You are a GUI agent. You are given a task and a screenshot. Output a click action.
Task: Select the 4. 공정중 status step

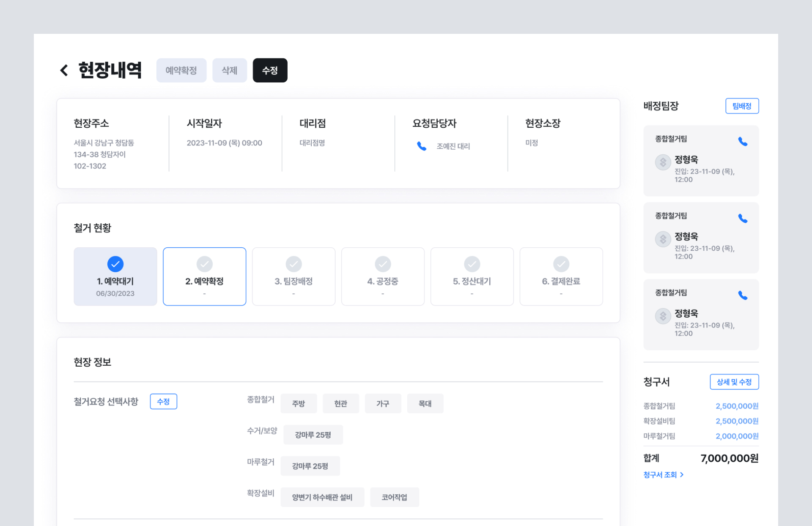click(x=383, y=277)
